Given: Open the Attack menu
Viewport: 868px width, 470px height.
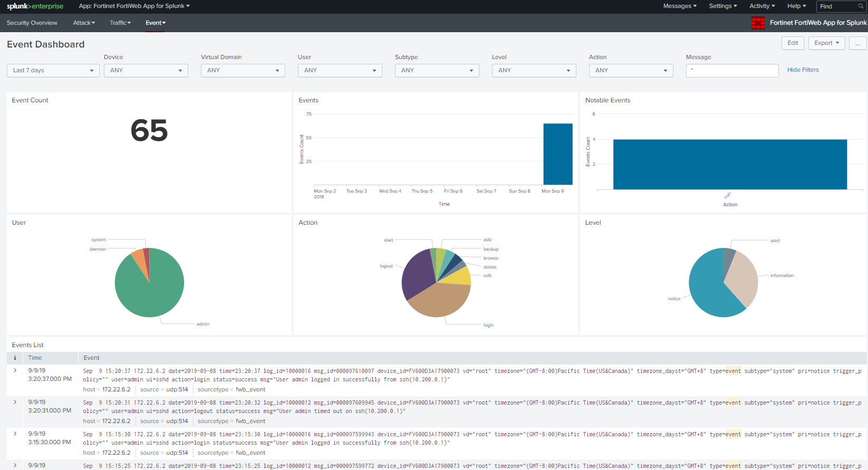Looking at the screenshot, I should [x=84, y=23].
